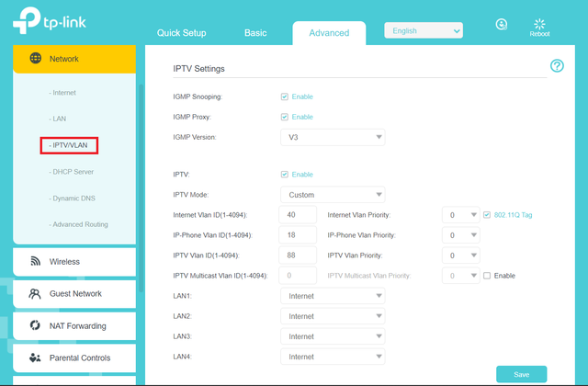Toggle the 802.11Q Tag checkbox
The height and width of the screenshot is (386, 588).
[x=487, y=215]
